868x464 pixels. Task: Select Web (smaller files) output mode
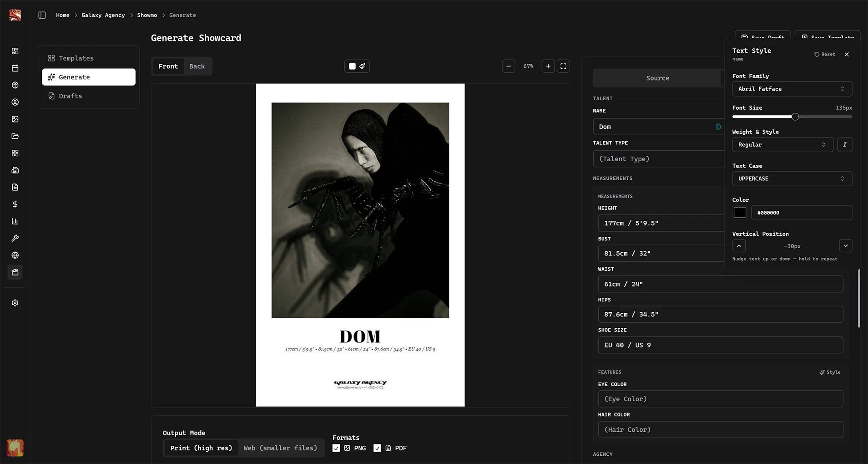(280, 448)
